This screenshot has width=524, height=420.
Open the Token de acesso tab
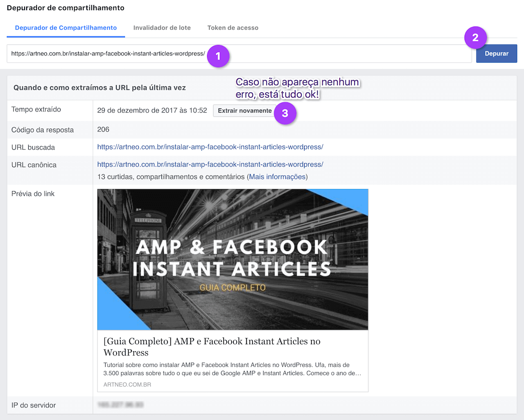tap(233, 28)
